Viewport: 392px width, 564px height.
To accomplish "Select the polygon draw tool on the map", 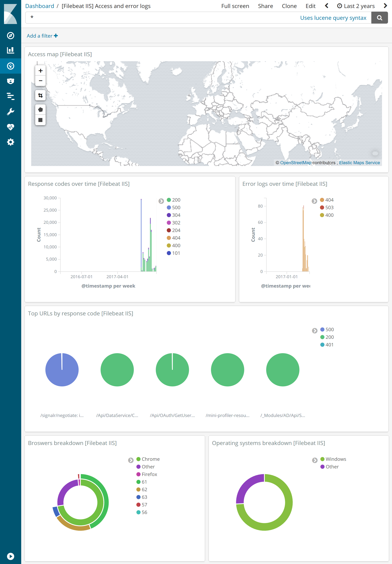I will tap(41, 110).
